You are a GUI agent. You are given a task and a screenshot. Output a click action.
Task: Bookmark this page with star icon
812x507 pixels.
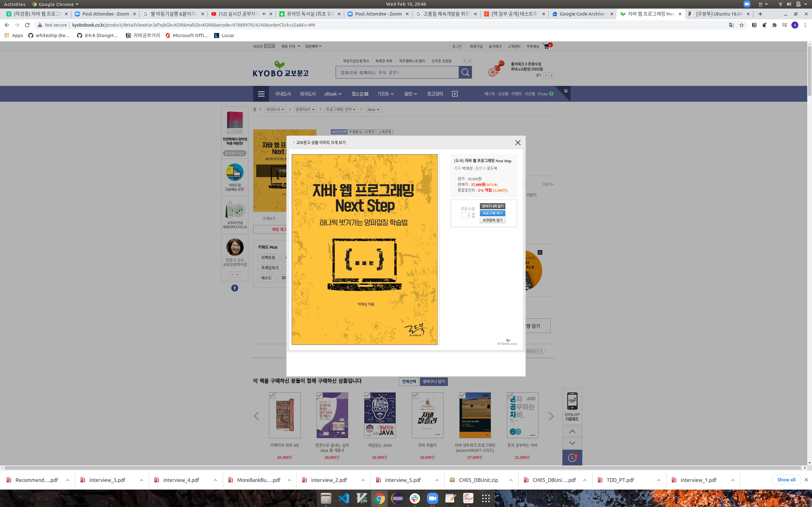[742, 25]
